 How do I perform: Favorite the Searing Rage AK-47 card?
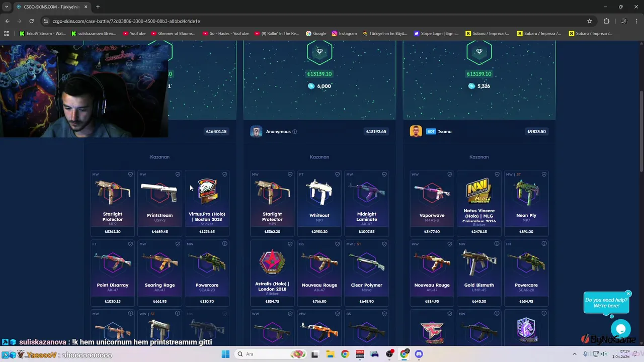tap(178, 244)
